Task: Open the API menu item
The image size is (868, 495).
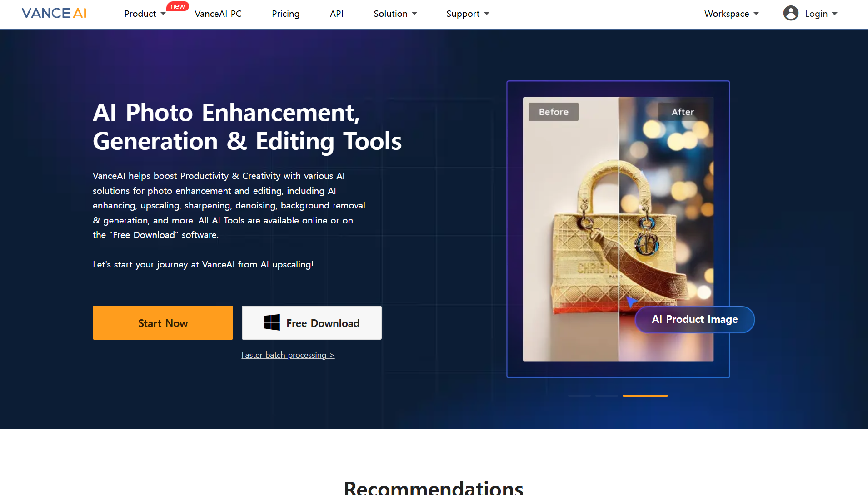Action: [x=337, y=14]
